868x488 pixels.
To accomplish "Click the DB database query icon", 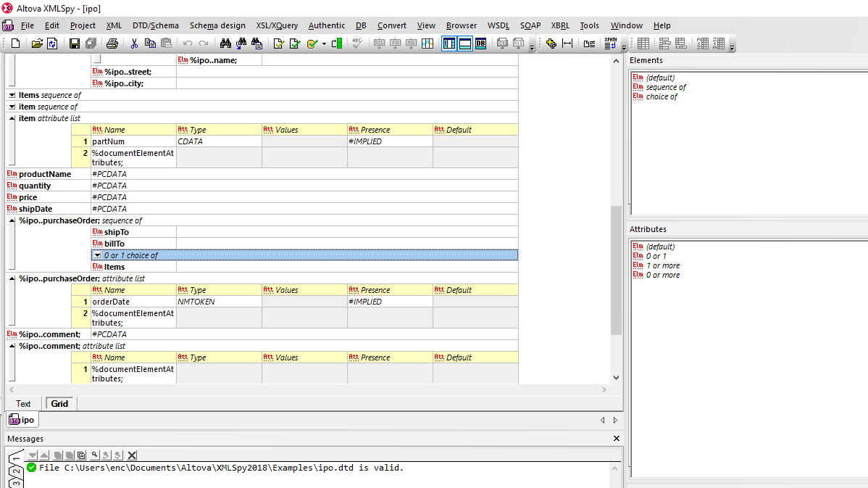I will 480,44.
